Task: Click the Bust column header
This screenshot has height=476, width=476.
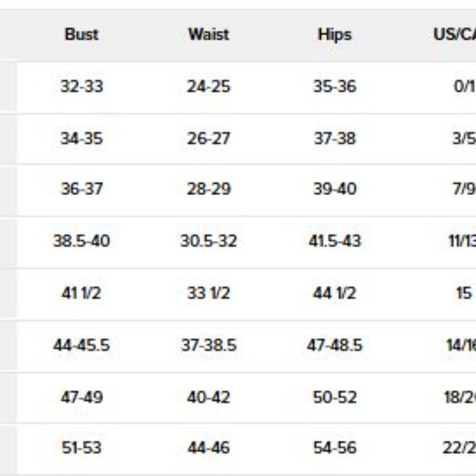Action: (x=82, y=34)
